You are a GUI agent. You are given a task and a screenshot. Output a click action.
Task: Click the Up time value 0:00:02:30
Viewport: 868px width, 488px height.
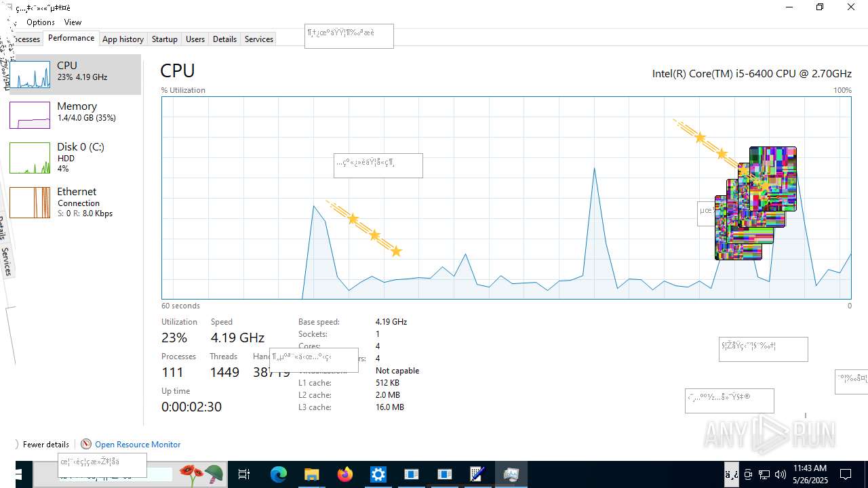point(191,407)
